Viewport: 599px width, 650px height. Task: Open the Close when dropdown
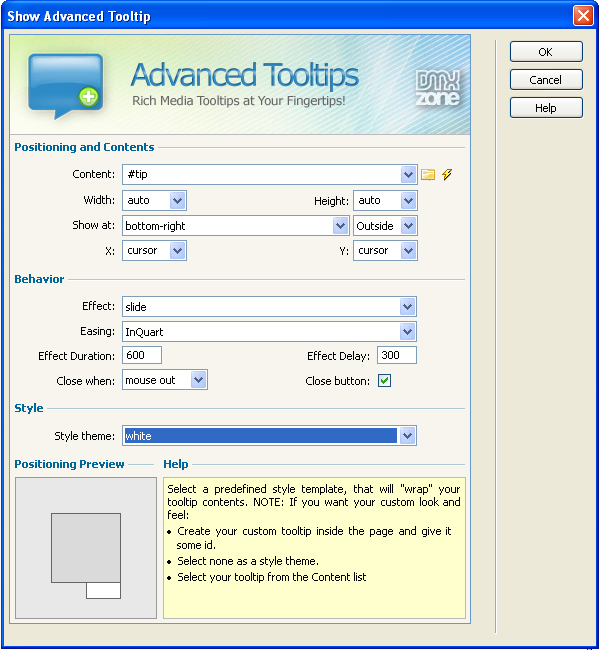[199, 380]
